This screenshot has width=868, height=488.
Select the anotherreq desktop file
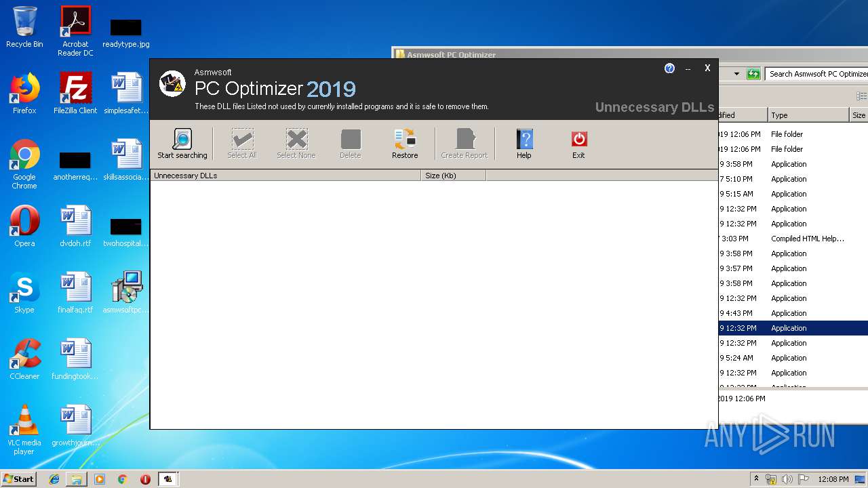point(75,166)
